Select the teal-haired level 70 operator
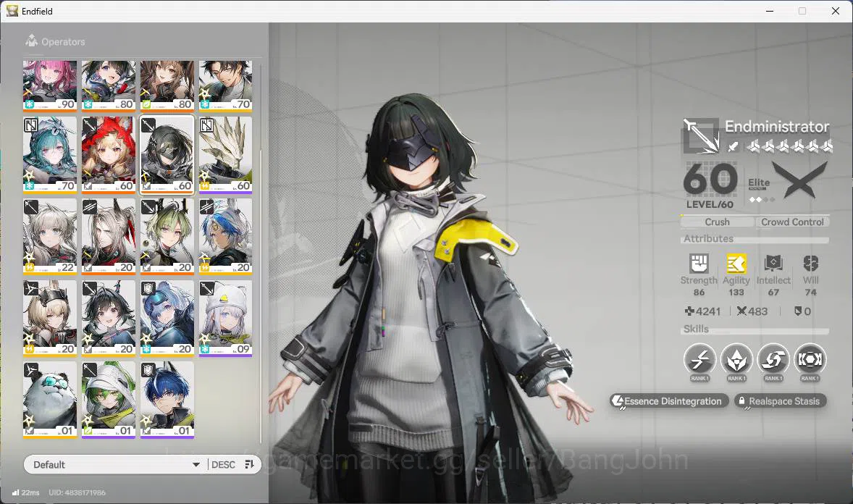The height and width of the screenshot is (504, 853). (49, 155)
